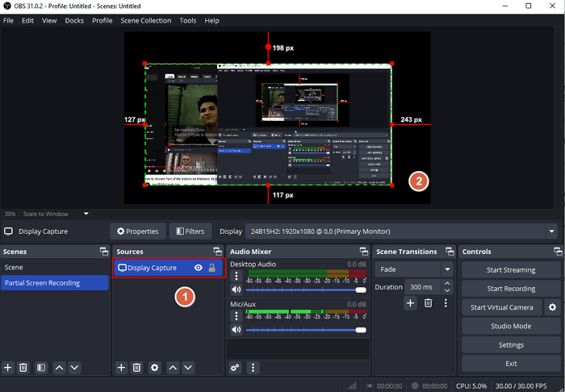The height and width of the screenshot is (392, 565).
Task: Select the 'Scene' item in Scenes list
Action: pos(54,268)
